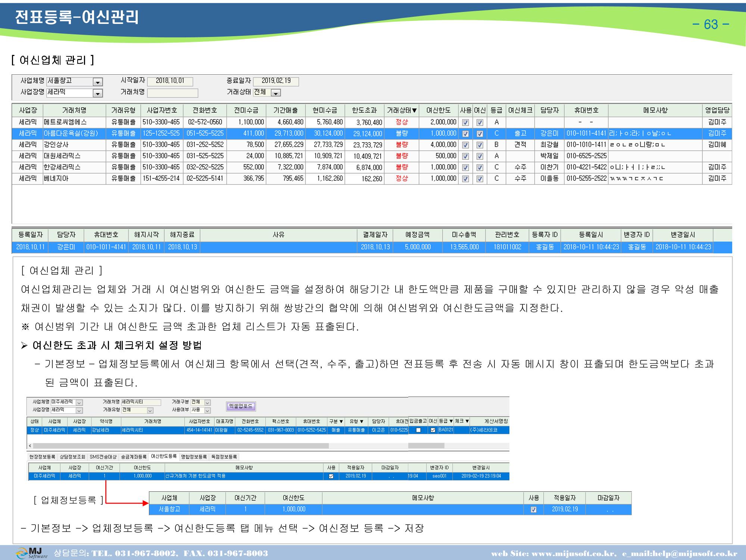The width and height of the screenshot is (746, 560).
Task: Toggle 사용 checkbox for 대원세라믹스 row
Action: coord(465,156)
